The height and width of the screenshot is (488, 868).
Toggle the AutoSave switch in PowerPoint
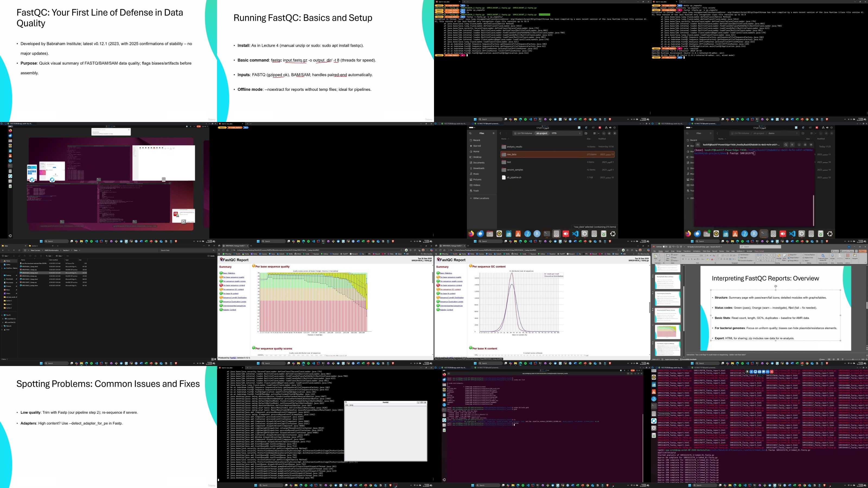(665, 247)
